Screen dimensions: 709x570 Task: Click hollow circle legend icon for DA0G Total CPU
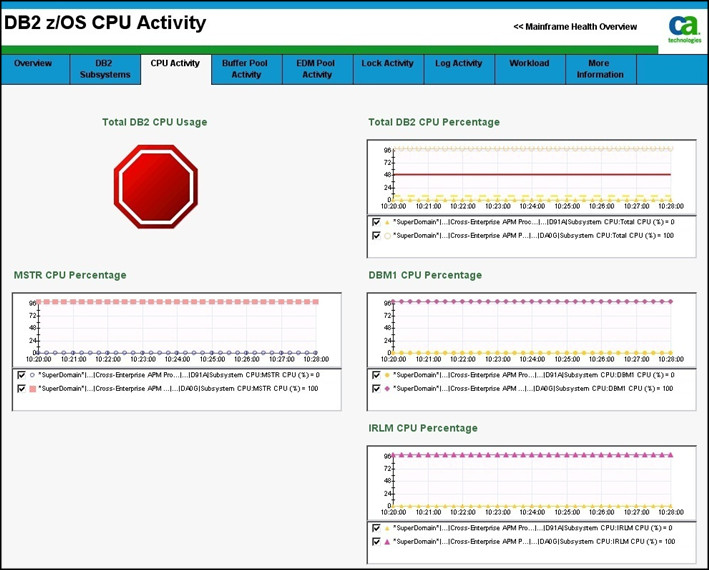[x=387, y=236]
